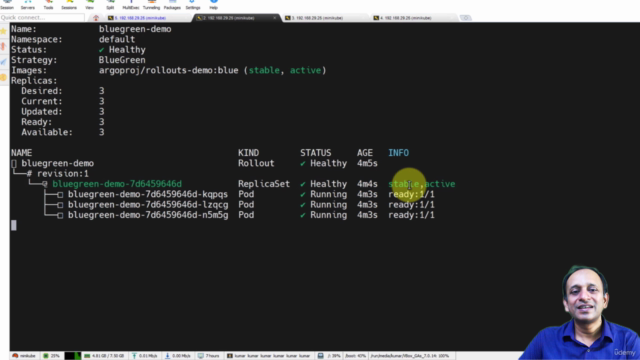Click the kumar logged-in users status entry
Viewport: 640px width, 360px height.
(269, 356)
